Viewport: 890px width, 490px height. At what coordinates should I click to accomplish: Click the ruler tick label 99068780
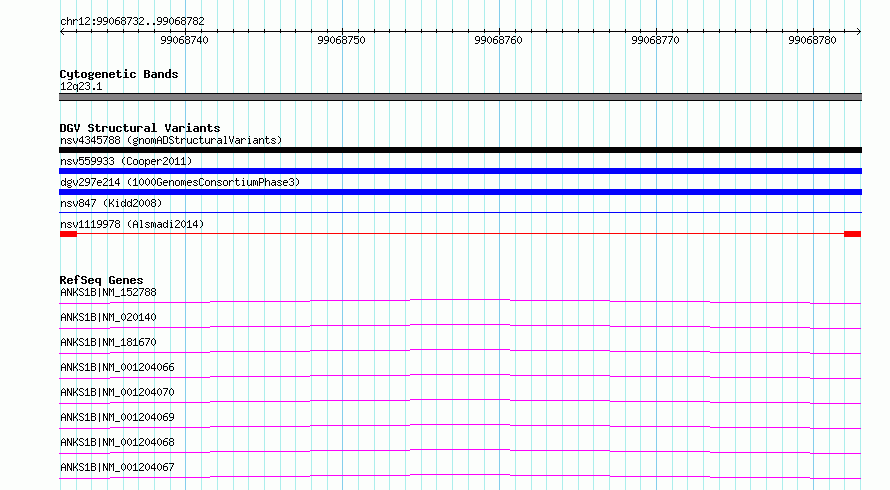pos(812,40)
